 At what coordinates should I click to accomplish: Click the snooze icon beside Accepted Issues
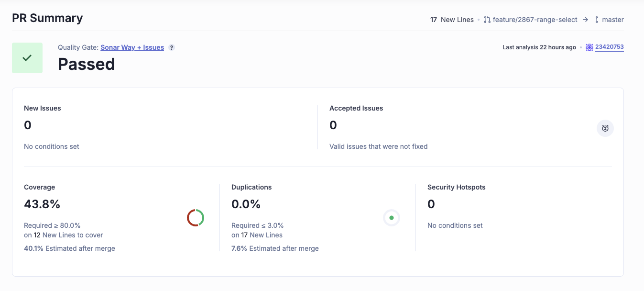tap(605, 128)
